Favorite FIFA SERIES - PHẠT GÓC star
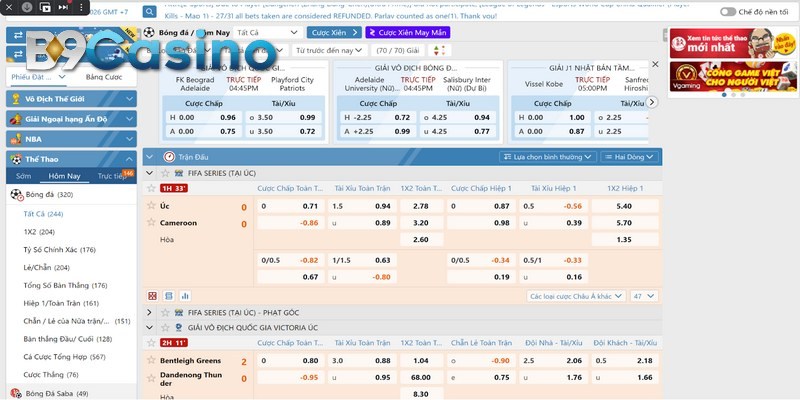Screen dimensions: 800x400 coord(165,313)
